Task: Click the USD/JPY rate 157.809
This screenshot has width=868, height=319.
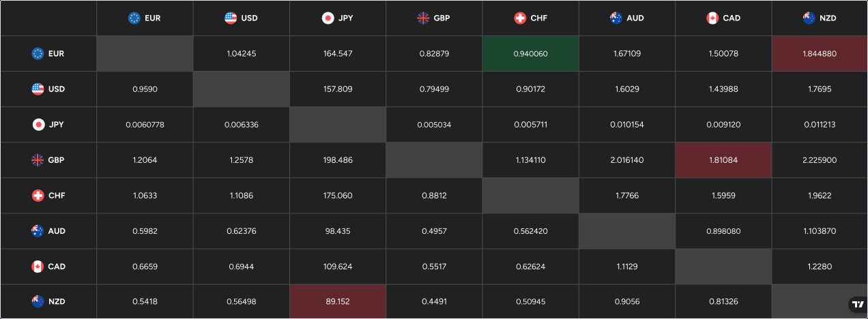Action: [x=338, y=89]
